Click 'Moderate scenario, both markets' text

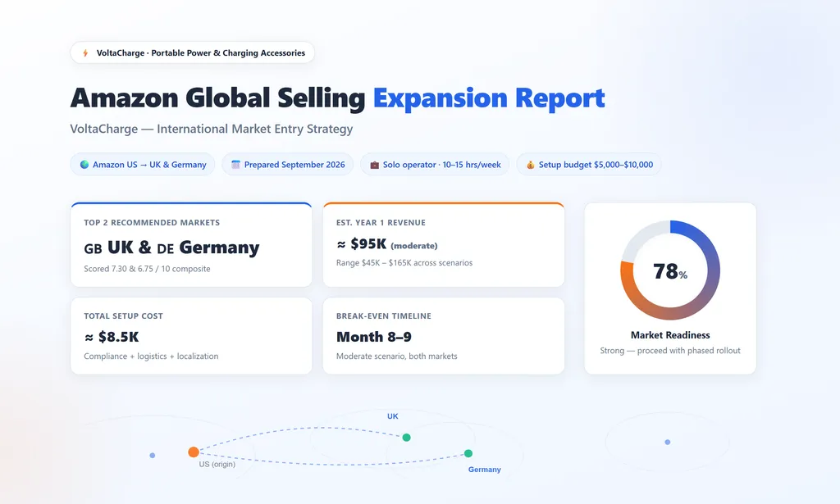[x=397, y=356]
